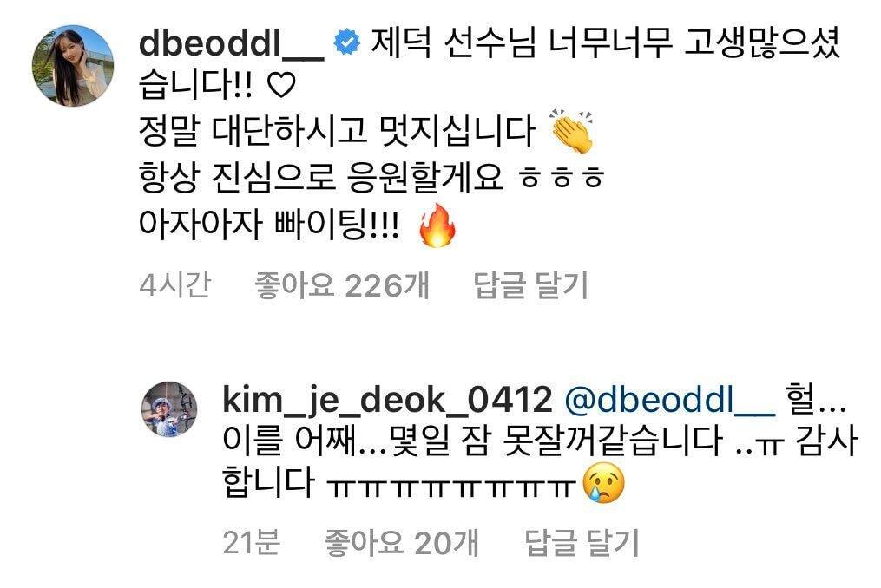Reply to kim_je_deok_0412 with 답글 달기

click(582, 543)
